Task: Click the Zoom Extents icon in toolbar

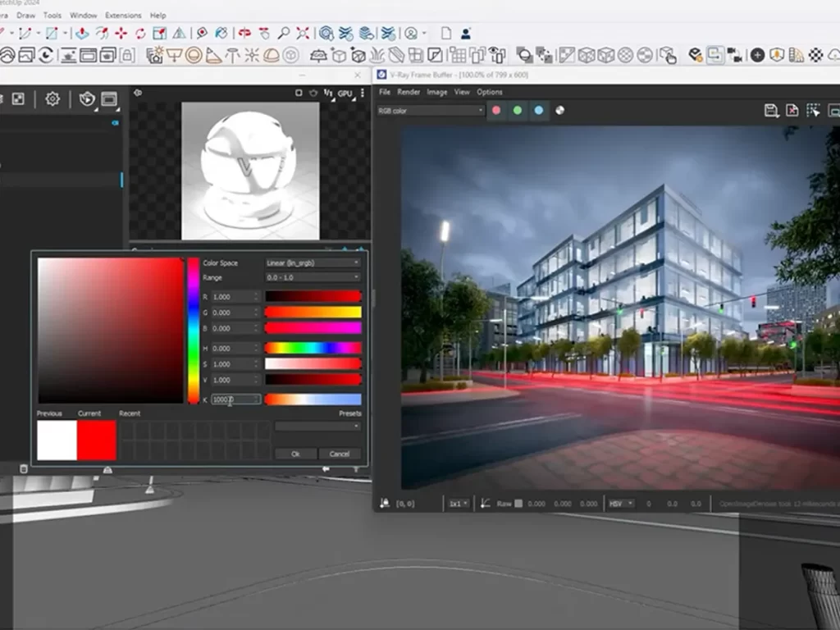Action: coord(303,34)
